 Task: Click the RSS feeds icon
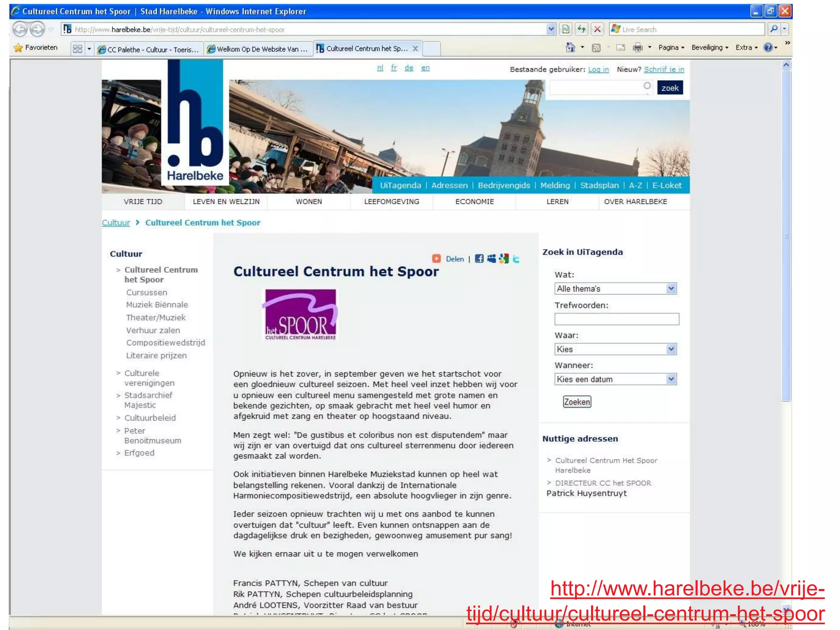tap(596, 48)
